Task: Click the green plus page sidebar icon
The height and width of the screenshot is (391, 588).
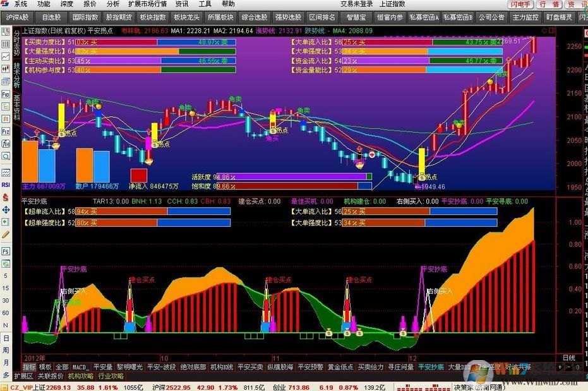Action: click(x=6, y=222)
